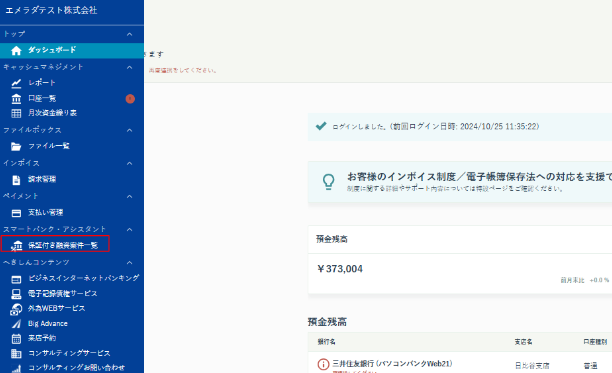Collapse the スマートバンク・アシスタント section chevron

tap(130, 229)
